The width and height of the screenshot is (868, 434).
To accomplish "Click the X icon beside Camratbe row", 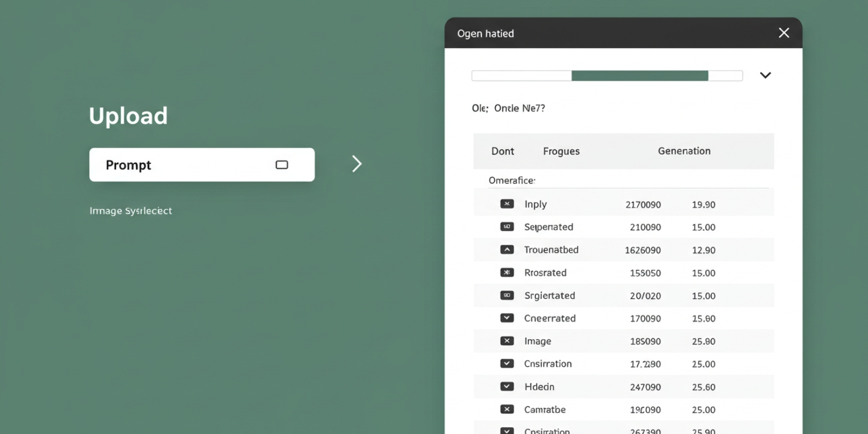I will point(507,409).
